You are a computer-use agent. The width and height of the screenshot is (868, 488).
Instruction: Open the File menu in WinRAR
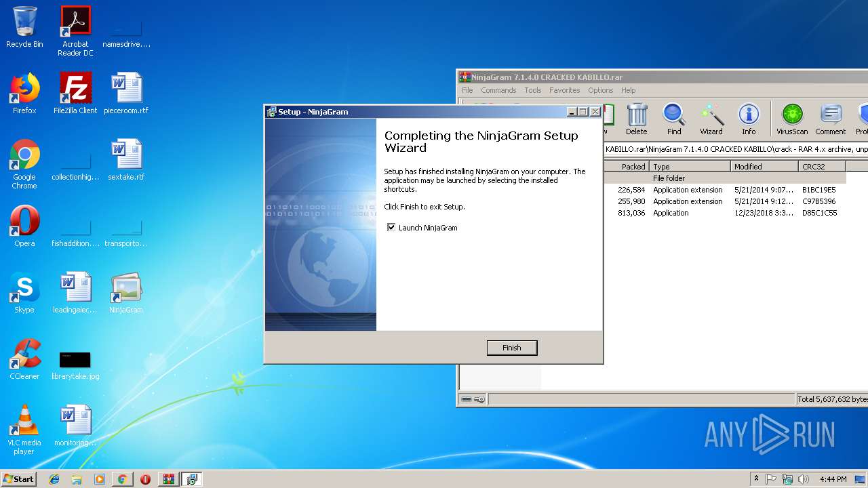pyautogui.click(x=467, y=90)
